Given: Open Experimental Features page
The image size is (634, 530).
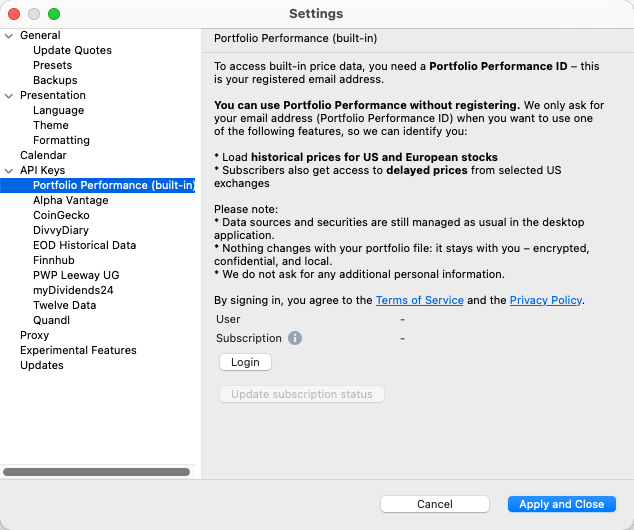Looking at the screenshot, I should tap(78, 350).
